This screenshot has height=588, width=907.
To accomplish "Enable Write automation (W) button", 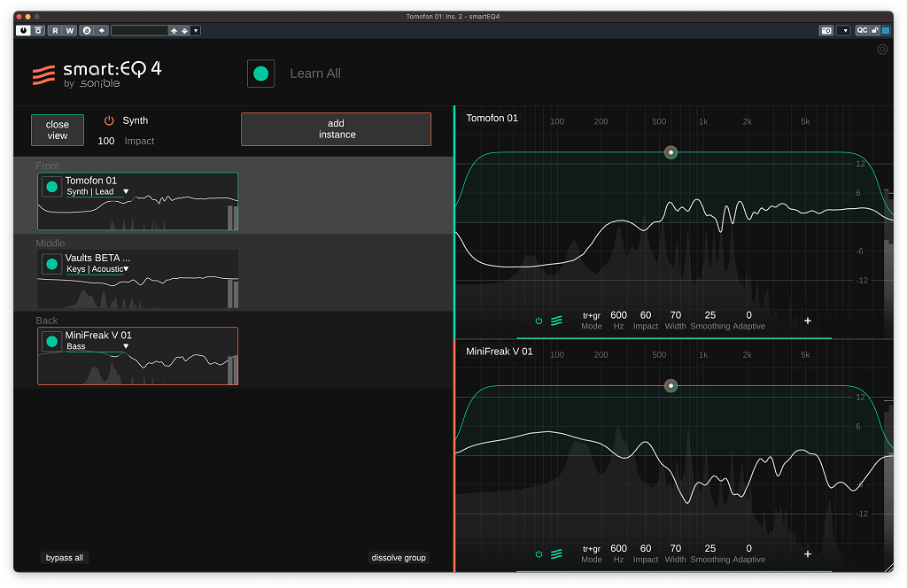I will (x=69, y=31).
